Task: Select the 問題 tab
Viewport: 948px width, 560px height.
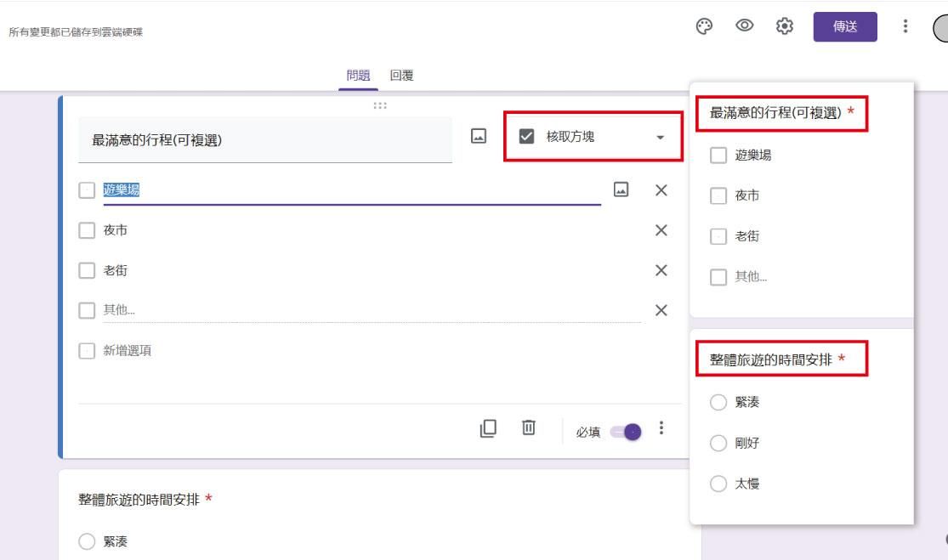Action: [x=358, y=76]
